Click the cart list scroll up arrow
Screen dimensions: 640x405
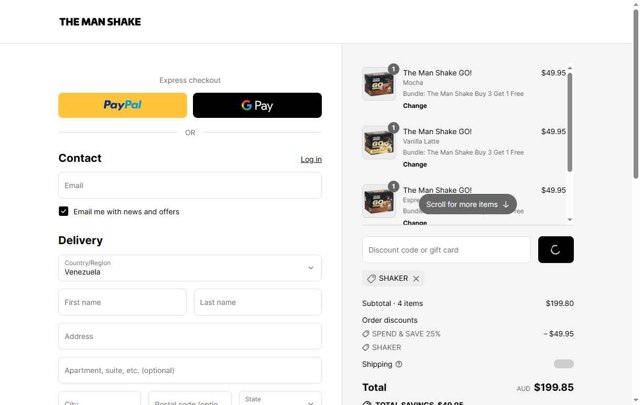(570, 68)
